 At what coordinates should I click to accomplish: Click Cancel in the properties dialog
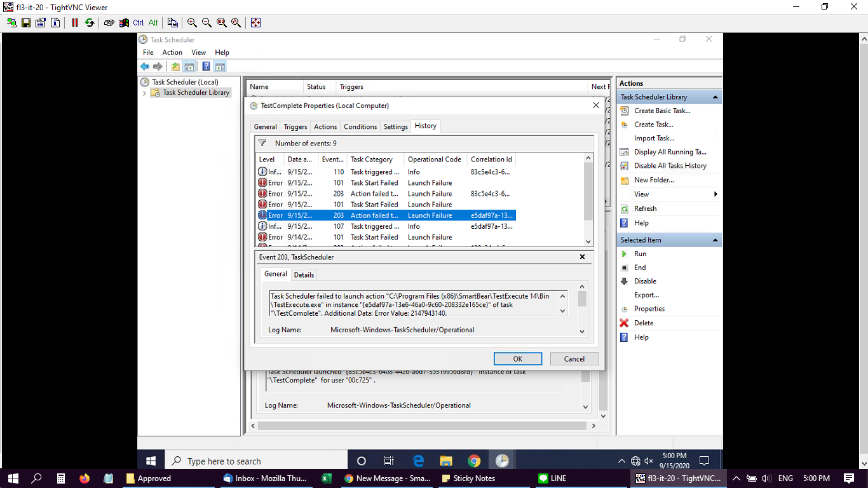coord(574,358)
